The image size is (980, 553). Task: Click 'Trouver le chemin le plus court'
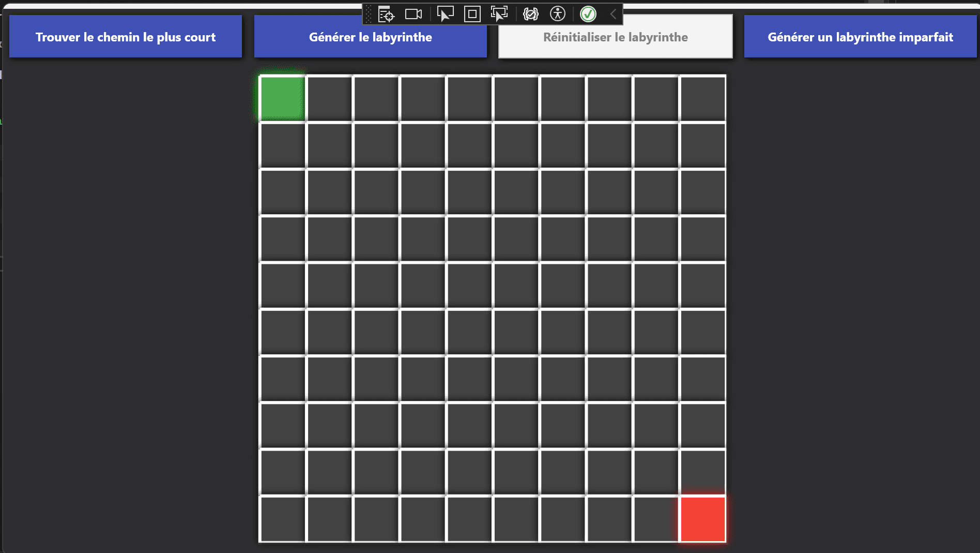pyautogui.click(x=126, y=37)
